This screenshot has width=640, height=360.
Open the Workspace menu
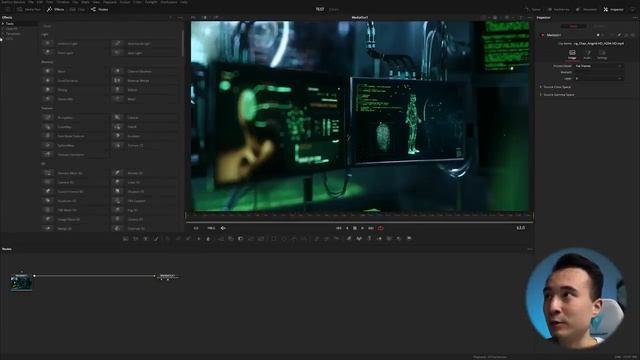pos(169,2)
